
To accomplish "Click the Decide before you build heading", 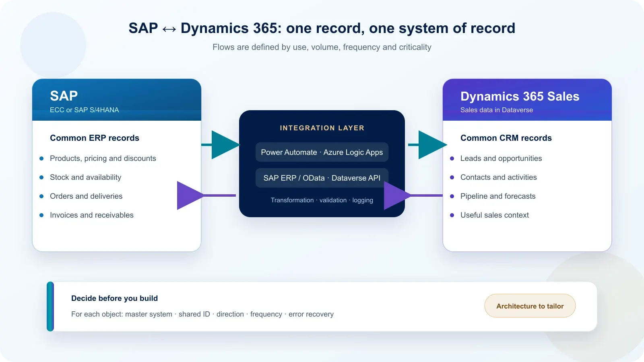I will (114, 298).
